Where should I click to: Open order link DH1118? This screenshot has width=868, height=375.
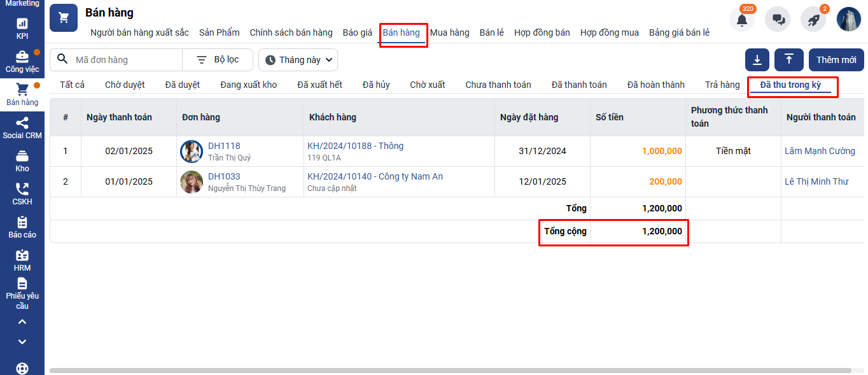click(x=224, y=146)
